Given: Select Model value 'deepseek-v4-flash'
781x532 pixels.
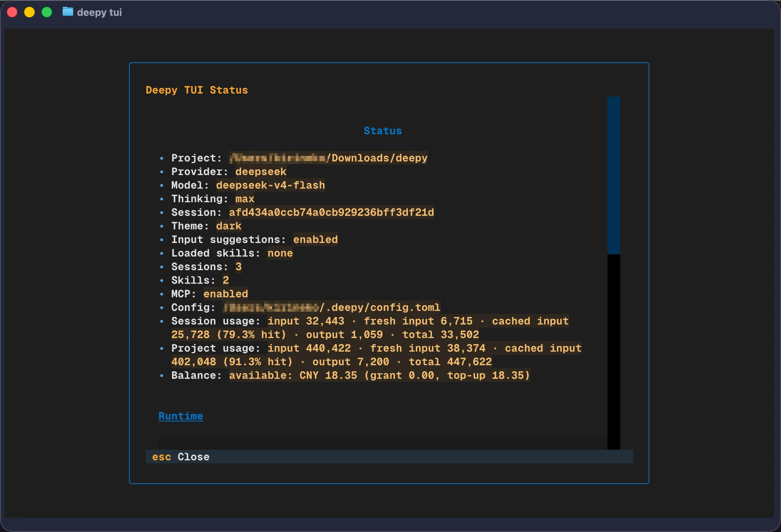Looking at the screenshot, I should 271,185.
